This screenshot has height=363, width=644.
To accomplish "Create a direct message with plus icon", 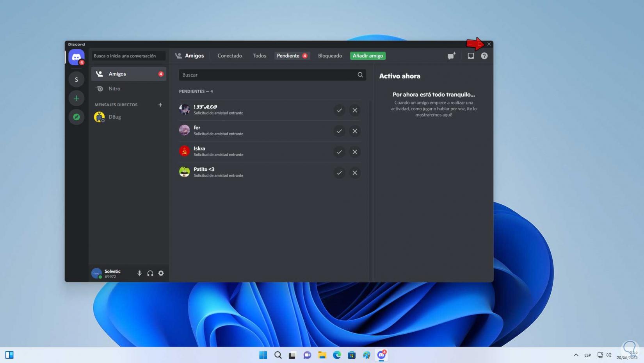I will [160, 105].
